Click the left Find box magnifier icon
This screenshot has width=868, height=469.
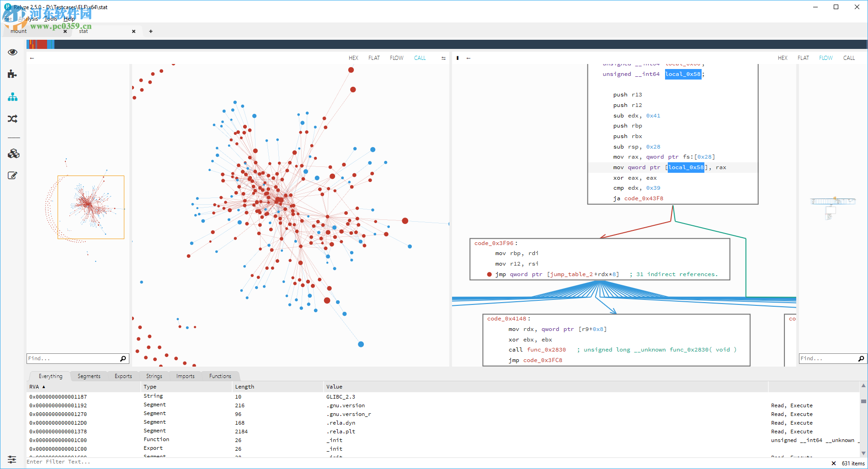[x=123, y=359]
